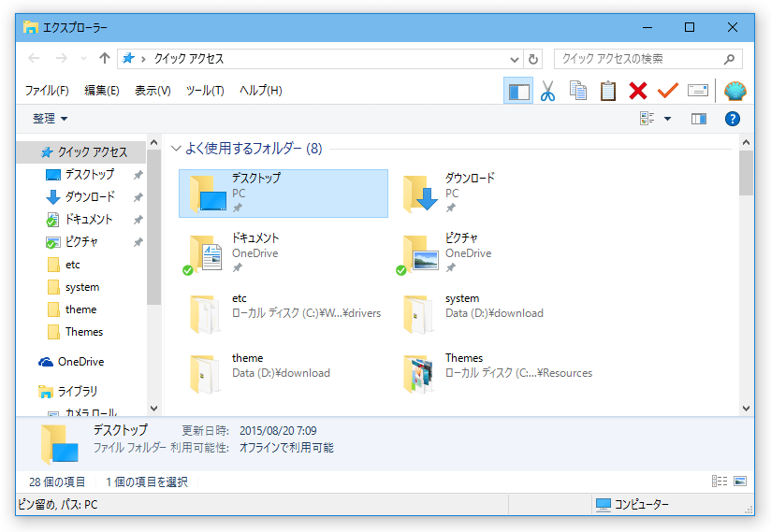Image resolution: width=771 pixels, height=532 pixels.
Task: Select ドキュメント in the navigation pane
Action: click(x=89, y=220)
